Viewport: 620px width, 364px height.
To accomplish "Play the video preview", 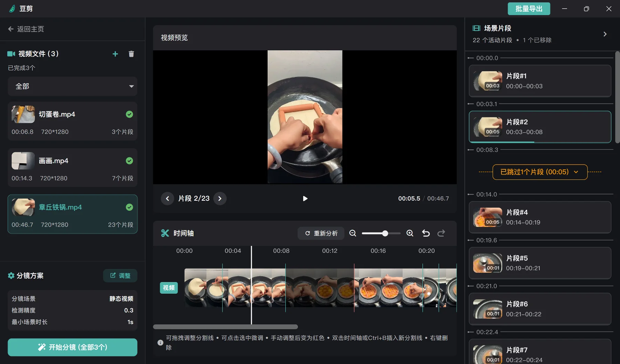I will pos(304,198).
